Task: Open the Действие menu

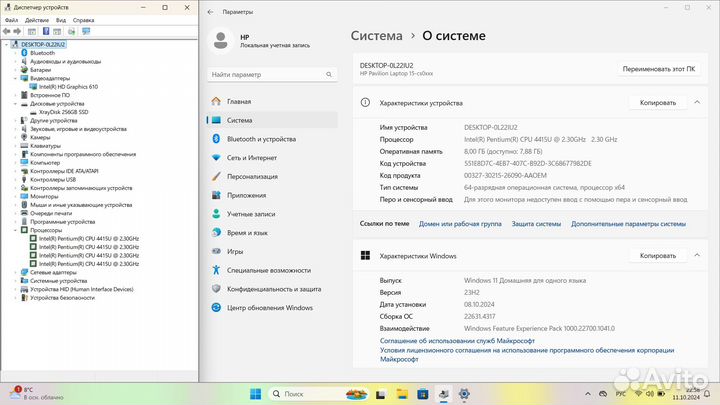Action: (x=37, y=20)
